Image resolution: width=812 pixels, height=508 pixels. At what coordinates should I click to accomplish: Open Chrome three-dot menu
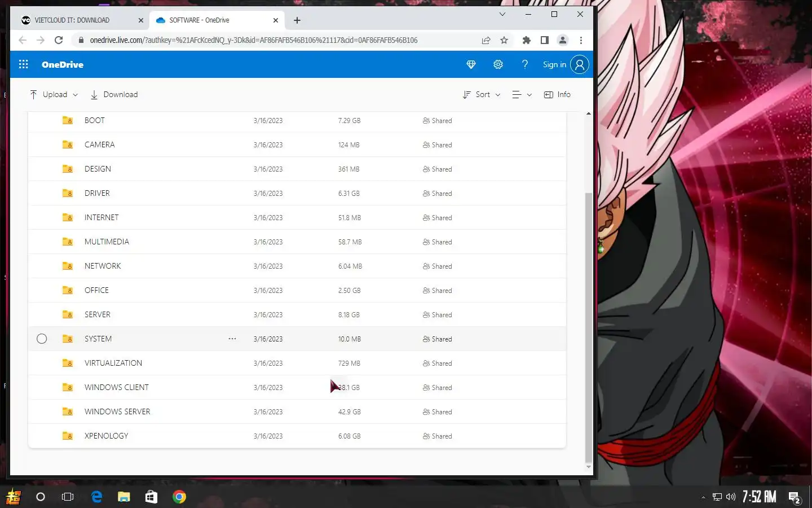(581, 40)
